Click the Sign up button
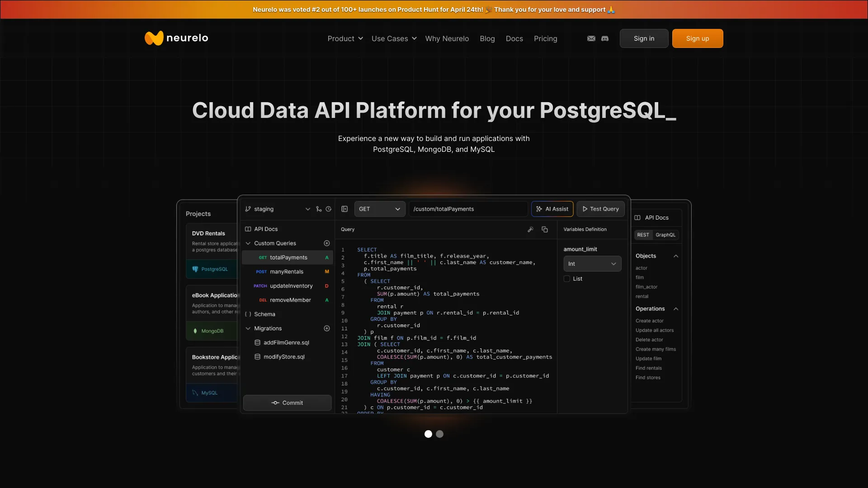Viewport: 868px width, 488px height. click(698, 38)
